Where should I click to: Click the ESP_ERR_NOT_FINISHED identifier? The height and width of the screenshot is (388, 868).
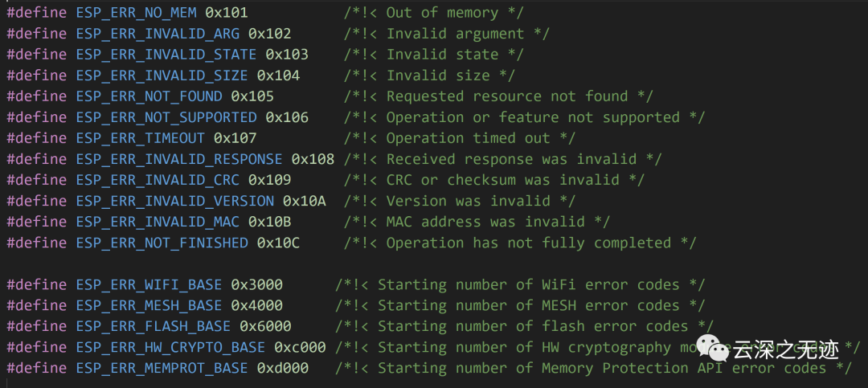click(162, 243)
